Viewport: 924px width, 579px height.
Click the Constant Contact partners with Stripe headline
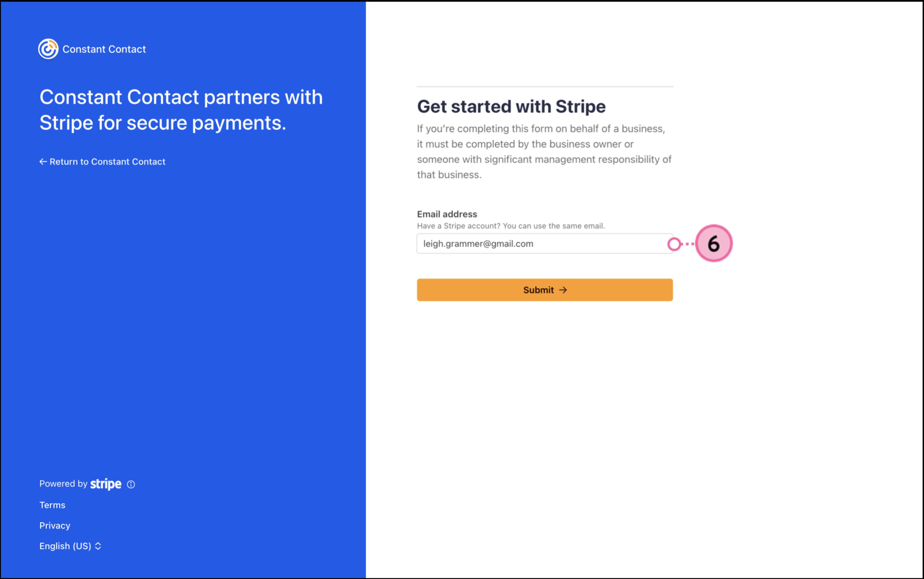pos(181,110)
